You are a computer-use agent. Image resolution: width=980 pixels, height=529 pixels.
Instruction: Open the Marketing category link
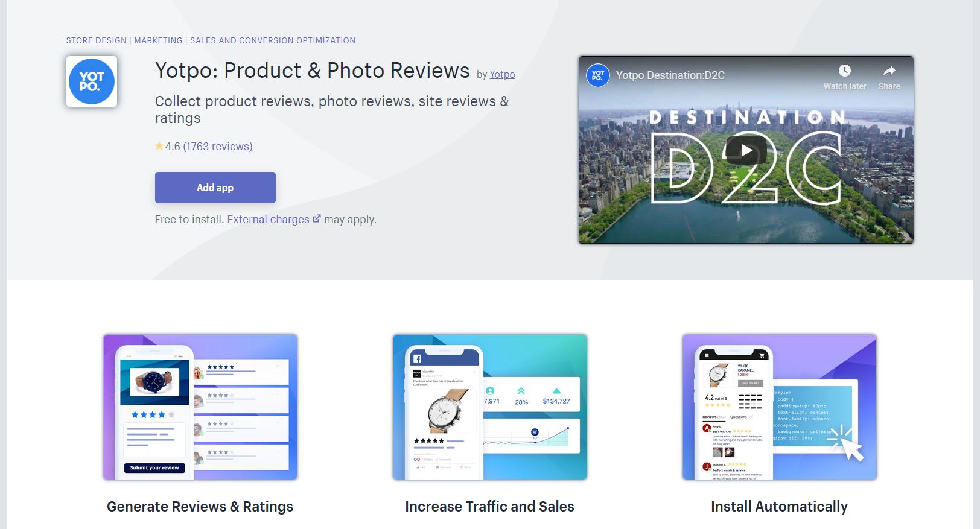point(158,40)
